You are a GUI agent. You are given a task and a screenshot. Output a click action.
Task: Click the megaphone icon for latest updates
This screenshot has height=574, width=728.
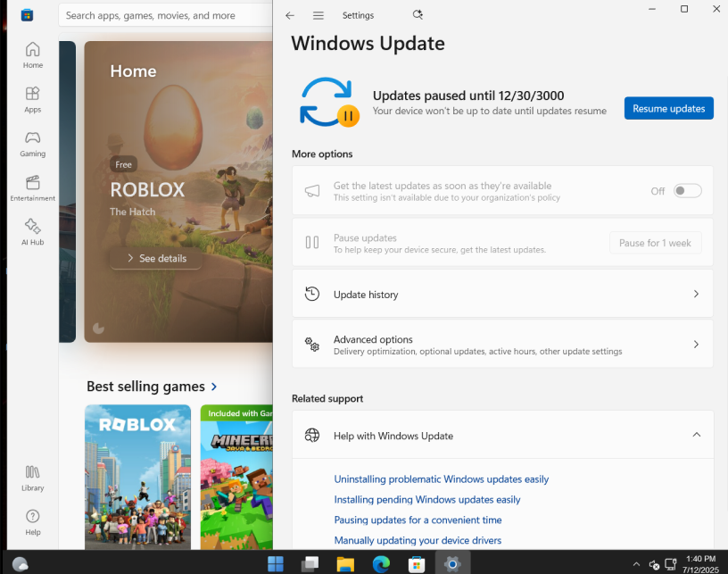coord(312,191)
